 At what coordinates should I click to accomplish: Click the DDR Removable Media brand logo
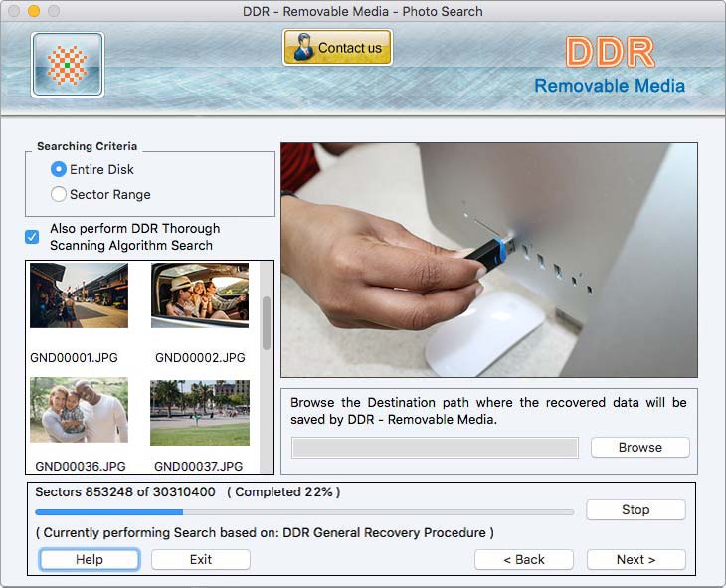tap(610, 65)
